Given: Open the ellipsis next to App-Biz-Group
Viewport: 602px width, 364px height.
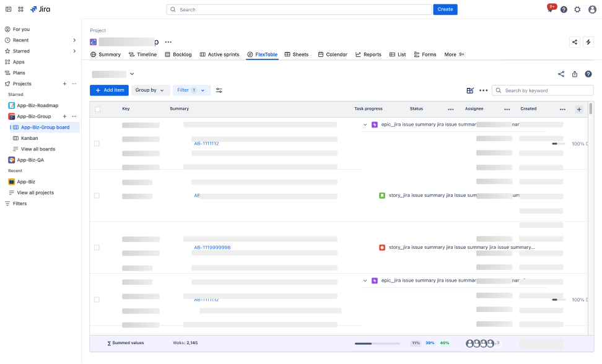Looking at the screenshot, I should [74, 116].
